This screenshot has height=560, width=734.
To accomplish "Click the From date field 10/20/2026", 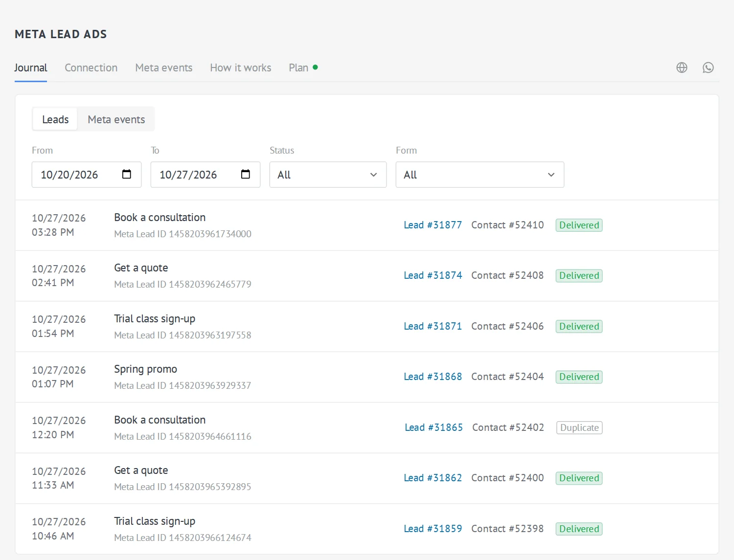I will point(87,175).
